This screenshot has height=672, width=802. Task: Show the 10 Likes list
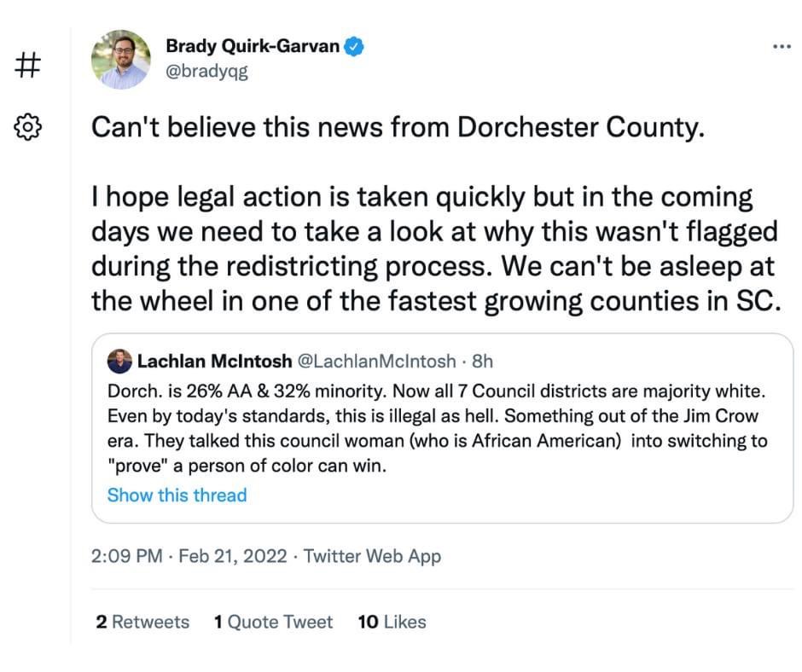point(392,623)
